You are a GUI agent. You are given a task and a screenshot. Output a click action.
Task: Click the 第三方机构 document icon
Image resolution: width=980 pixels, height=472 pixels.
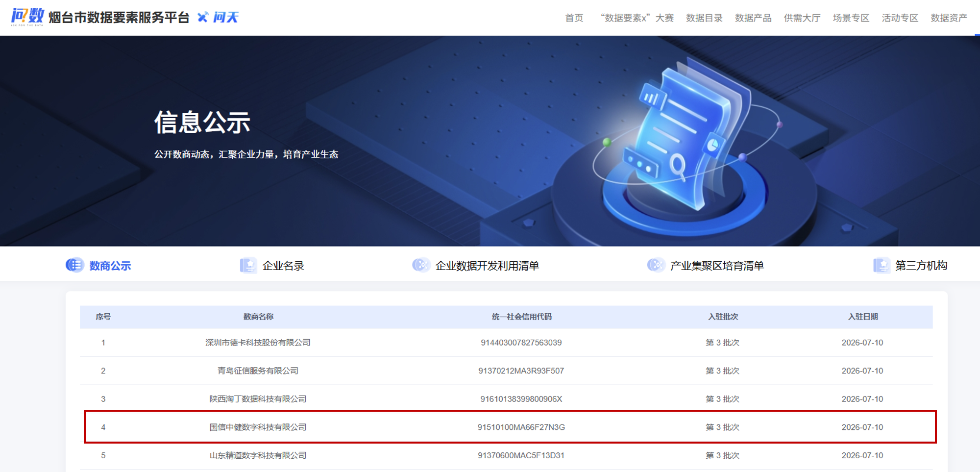click(x=881, y=265)
